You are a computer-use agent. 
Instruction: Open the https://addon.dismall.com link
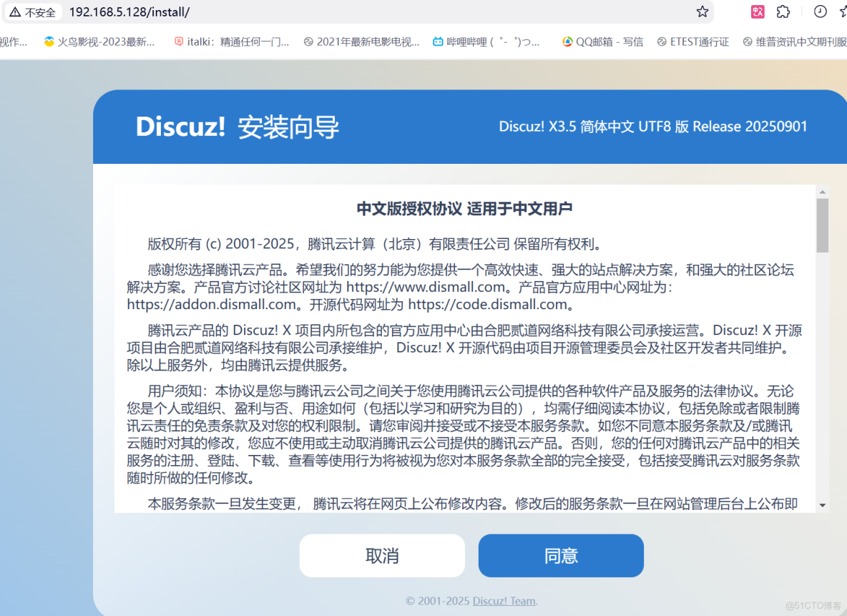pos(205,304)
